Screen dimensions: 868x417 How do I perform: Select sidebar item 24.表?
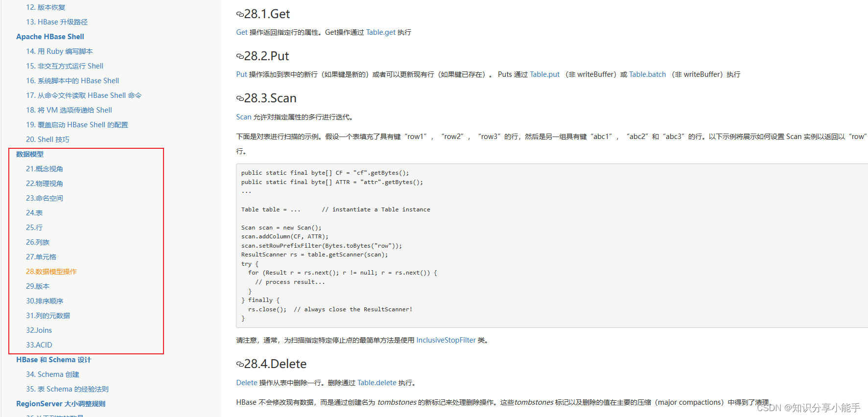pos(34,213)
